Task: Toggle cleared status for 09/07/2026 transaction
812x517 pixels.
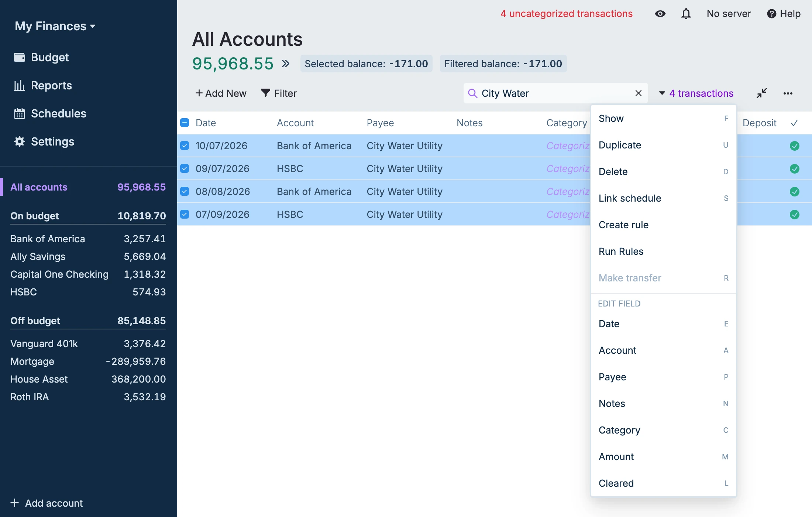Action: (794, 169)
